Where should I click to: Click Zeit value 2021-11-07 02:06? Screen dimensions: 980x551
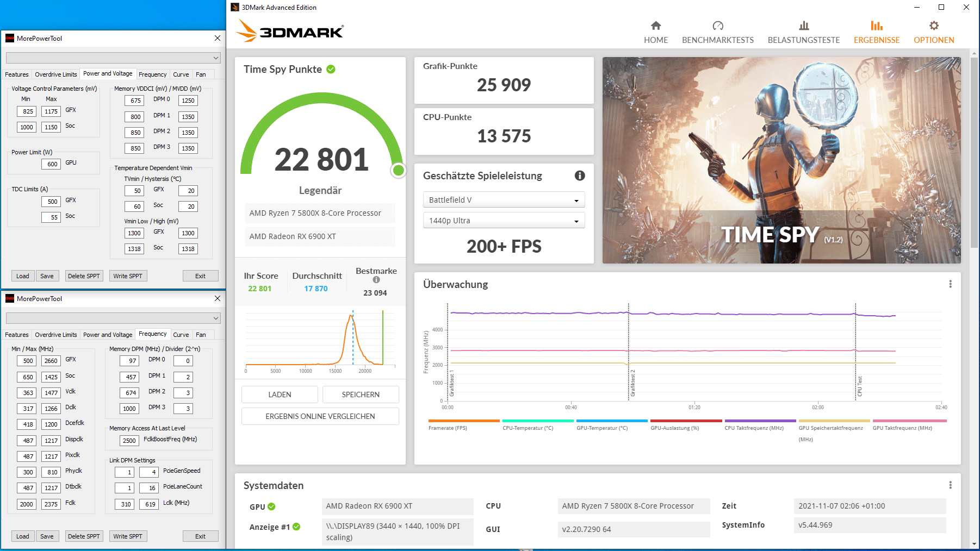pos(870,506)
